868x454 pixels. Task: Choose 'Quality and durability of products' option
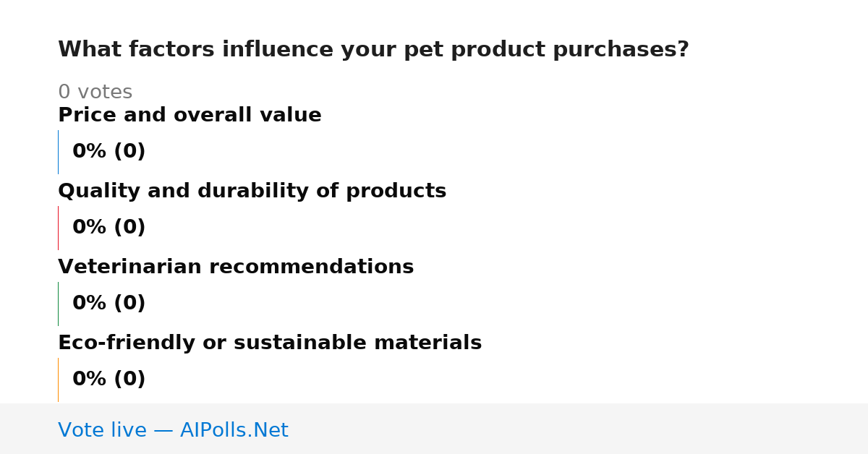(x=252, y=192)
